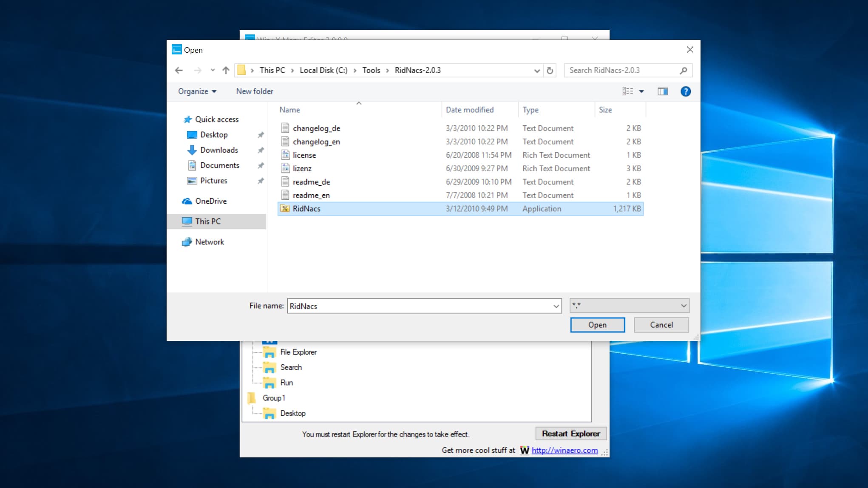868x488 pixels.
Task: Select Desktop item under Group1
Action: [x=293, y=413]
